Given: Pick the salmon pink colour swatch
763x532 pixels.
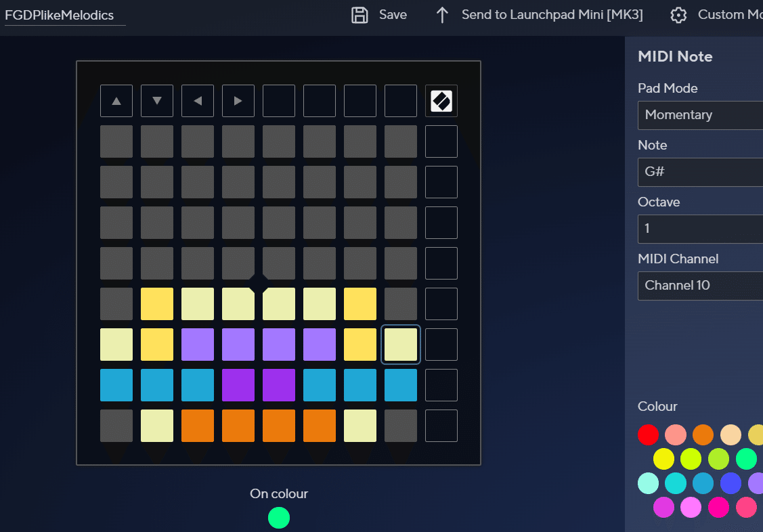Looking at the screenshot, I should [676, 435].
